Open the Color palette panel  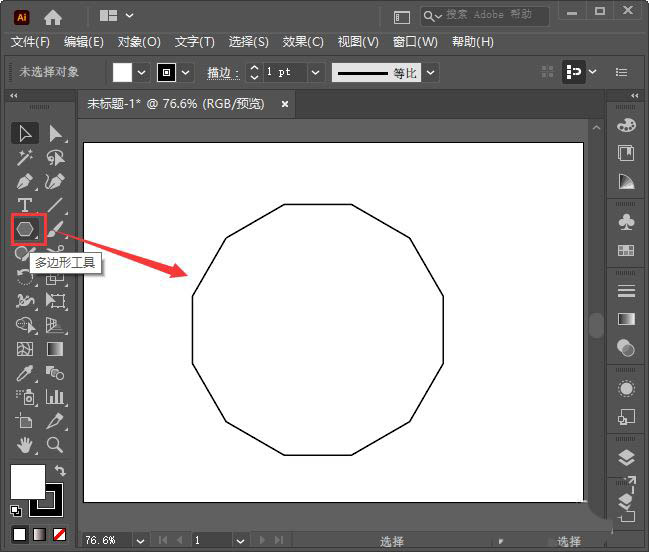626,125
